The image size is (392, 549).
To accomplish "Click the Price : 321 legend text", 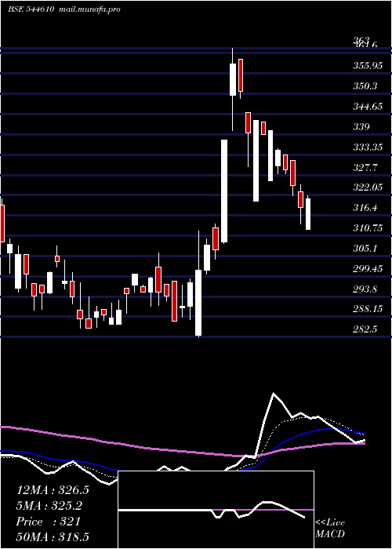I will pyautogui.click(x=49, y=522).
